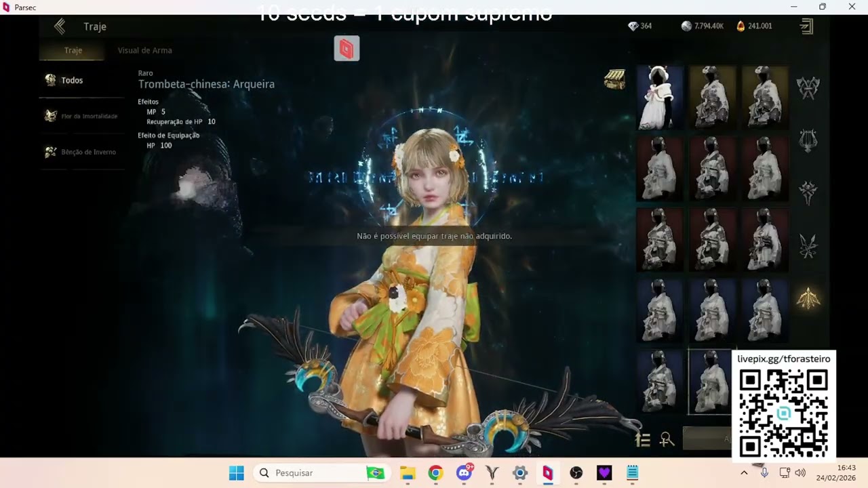Open Discord from the taskbar

pos(465,473)
